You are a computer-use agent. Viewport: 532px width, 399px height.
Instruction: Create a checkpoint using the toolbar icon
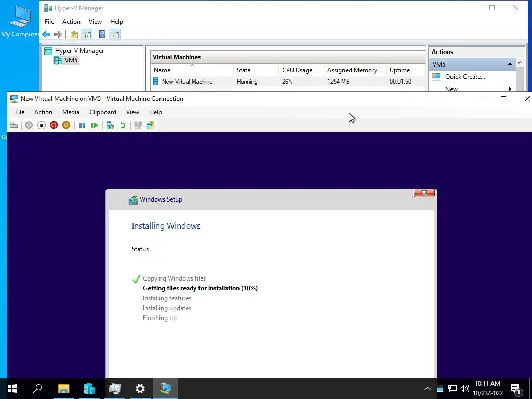[110, 125]
